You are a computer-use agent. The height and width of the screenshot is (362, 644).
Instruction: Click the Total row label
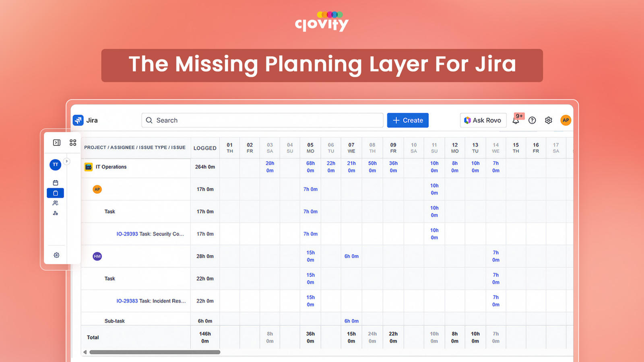click(x=93, y=337)
